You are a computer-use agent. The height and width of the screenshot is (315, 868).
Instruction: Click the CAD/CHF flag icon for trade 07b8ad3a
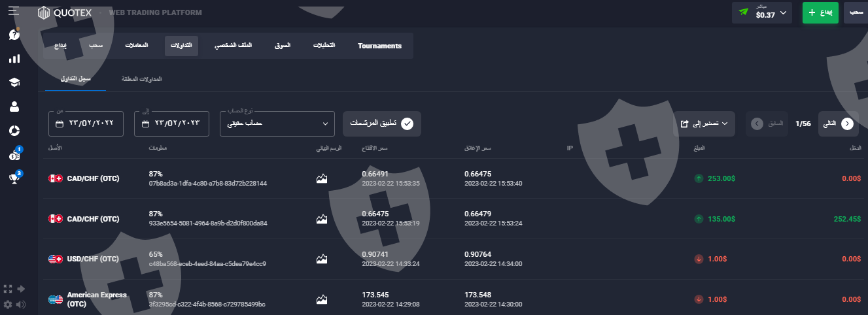(56, 178)
